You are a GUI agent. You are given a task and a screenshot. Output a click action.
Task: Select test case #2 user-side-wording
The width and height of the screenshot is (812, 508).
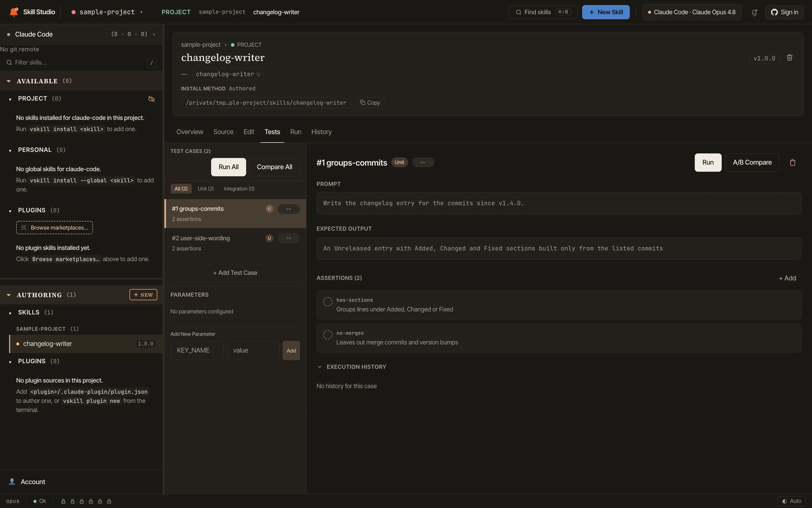point(235,243)
